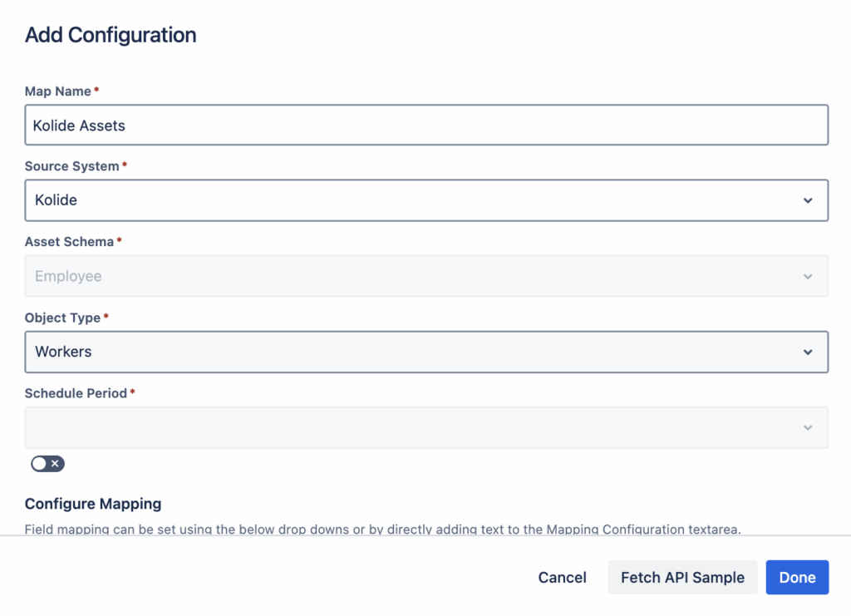Viewport: 851px width, 616px height.
Task: Click the Object Type field label
Action: [63, 318]
